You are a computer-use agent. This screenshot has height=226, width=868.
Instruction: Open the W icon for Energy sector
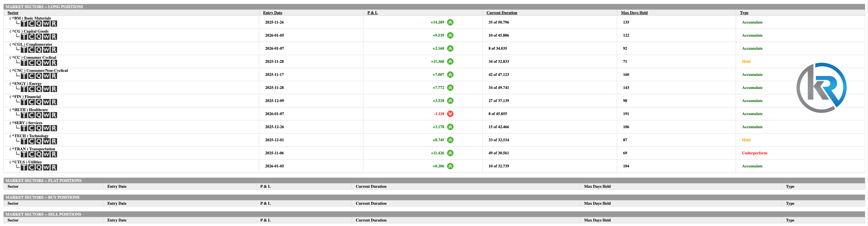click(x=46, y=89)
